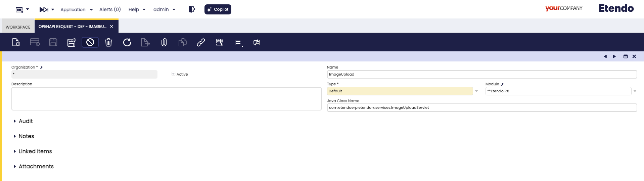Click the Etendo logo
Viewport: 644px width, 181px height.
pyautogui.click(x=616, y=8)
